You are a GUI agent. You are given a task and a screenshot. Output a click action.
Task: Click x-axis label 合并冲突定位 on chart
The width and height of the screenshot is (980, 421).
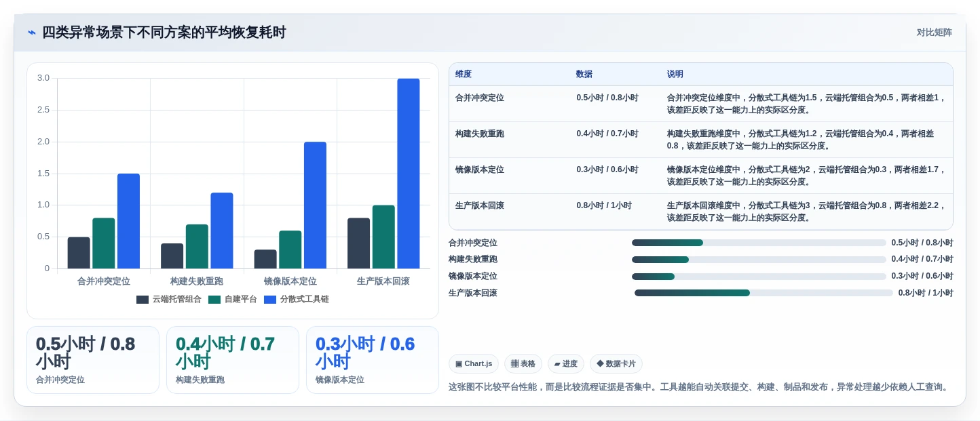(x=104, y=281)
